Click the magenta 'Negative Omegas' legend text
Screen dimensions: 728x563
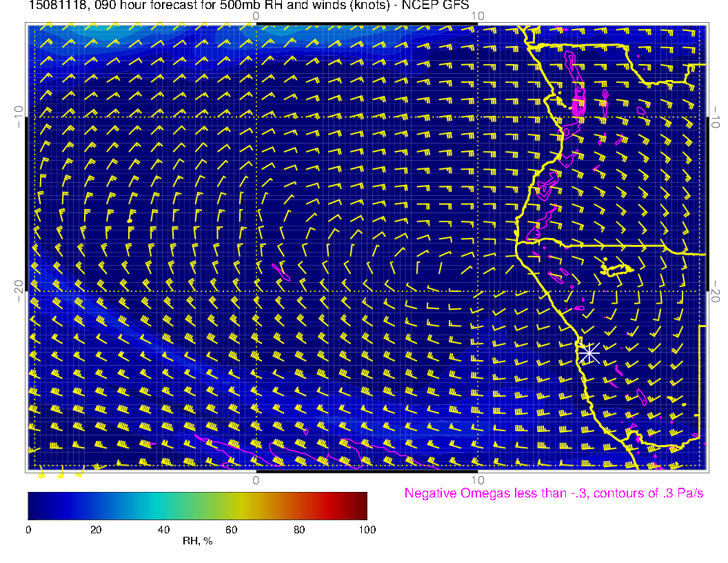coord(554,493)
